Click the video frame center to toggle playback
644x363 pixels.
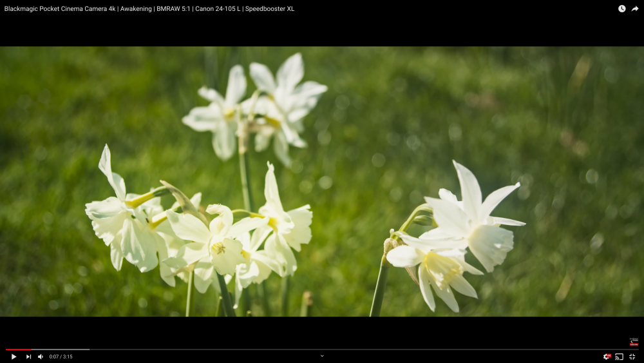pos(322,181)
